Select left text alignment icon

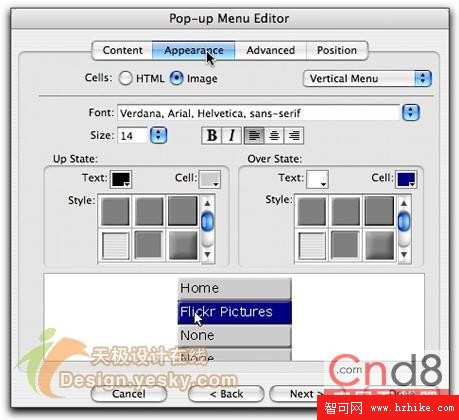click(254, 136)
